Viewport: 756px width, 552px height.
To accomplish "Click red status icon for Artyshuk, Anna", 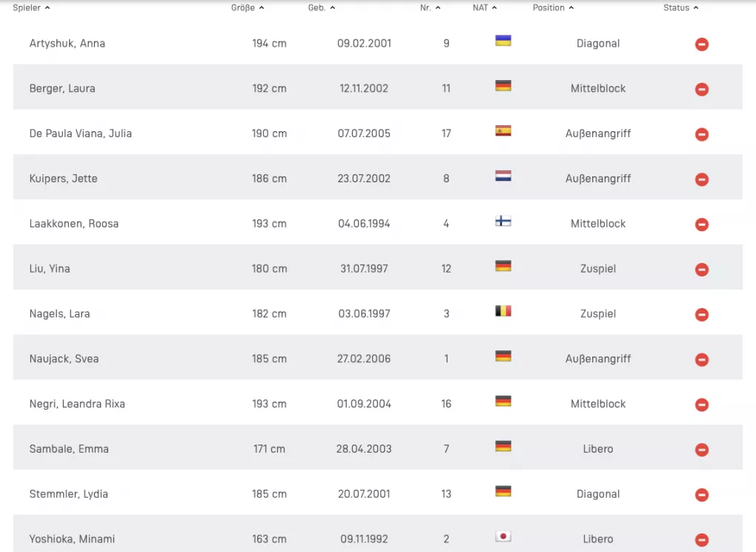I will click(701, 44).
